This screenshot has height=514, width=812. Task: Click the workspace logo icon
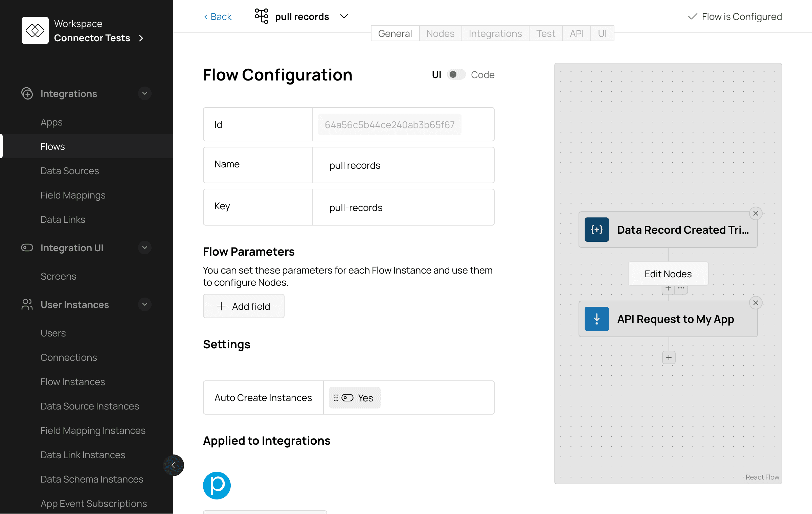pyautogui.click(x=35, y=30)
